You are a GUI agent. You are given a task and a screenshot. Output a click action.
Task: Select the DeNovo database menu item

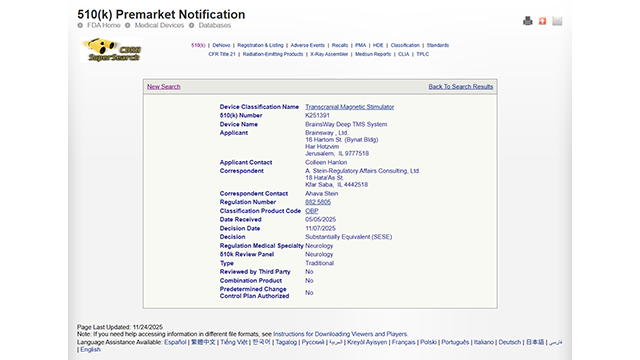coord(221,45)
